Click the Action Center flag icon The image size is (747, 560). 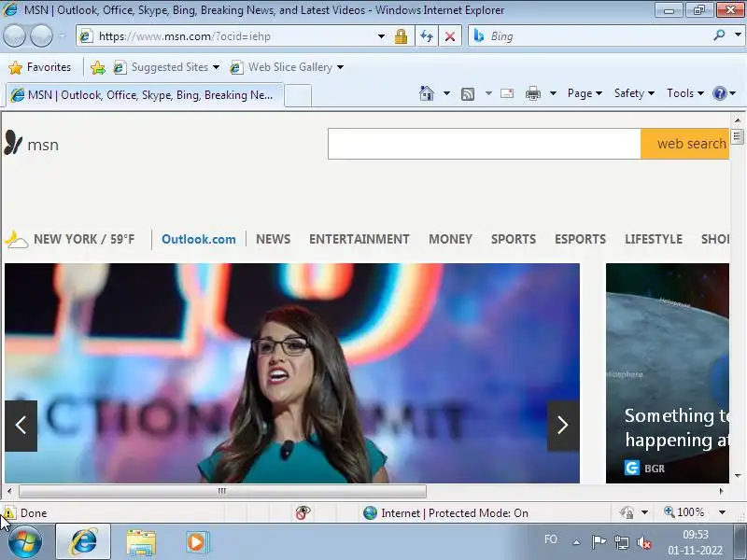click(x=599, y=542)
